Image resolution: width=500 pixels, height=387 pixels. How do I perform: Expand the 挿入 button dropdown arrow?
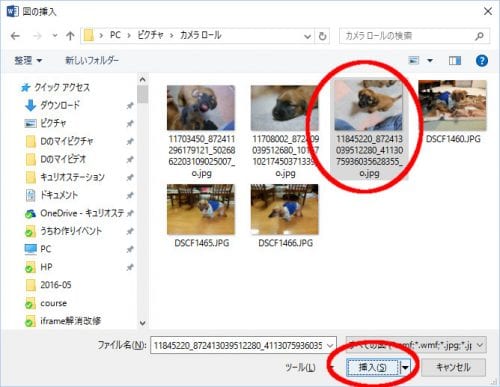(x=405, y=368)
